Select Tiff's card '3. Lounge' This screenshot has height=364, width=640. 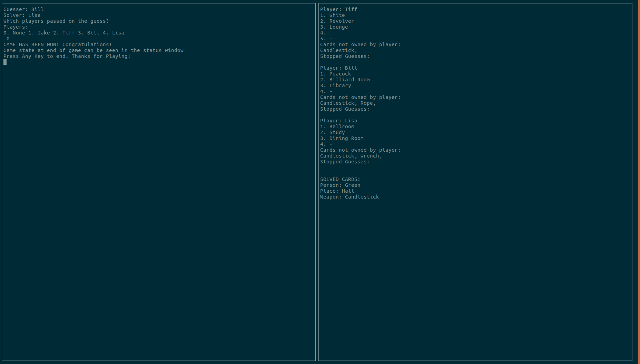click(x=334, y=27)
